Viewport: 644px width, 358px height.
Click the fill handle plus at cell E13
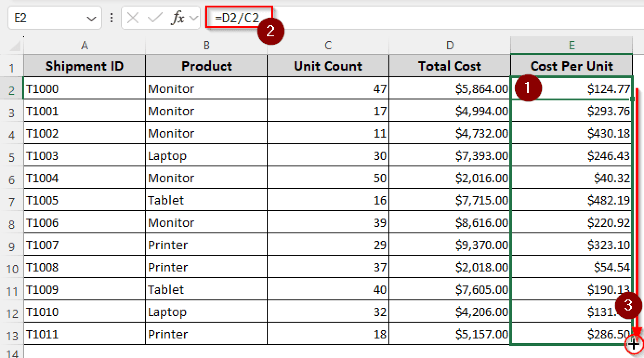click(634, 345)
